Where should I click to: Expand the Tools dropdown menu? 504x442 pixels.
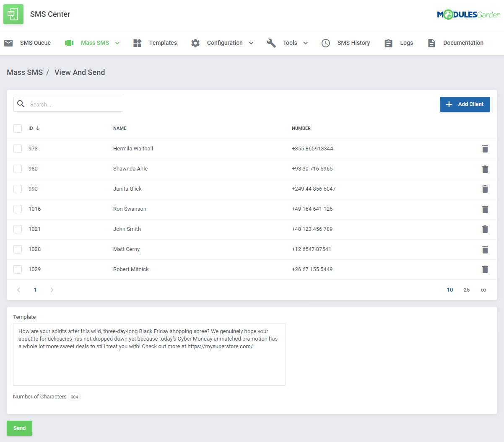click(x=306, y=43)
